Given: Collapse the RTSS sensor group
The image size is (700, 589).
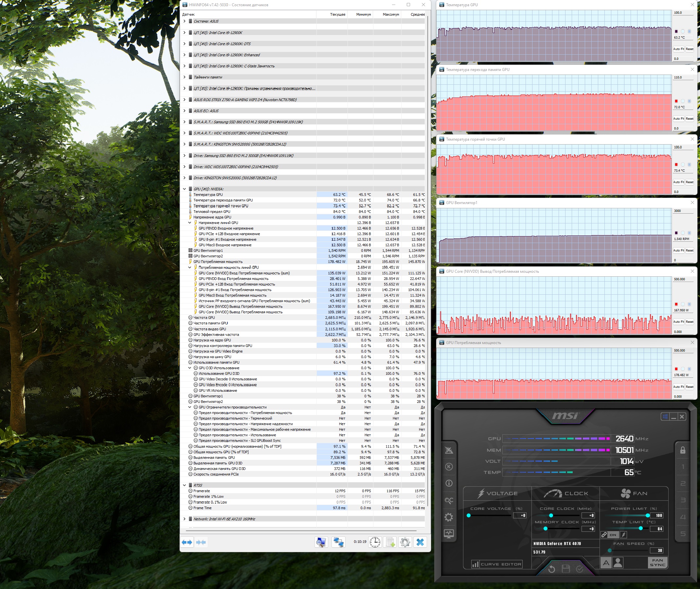Looking at the screenshot, I should pyautogui.click(x=184, y=485).
